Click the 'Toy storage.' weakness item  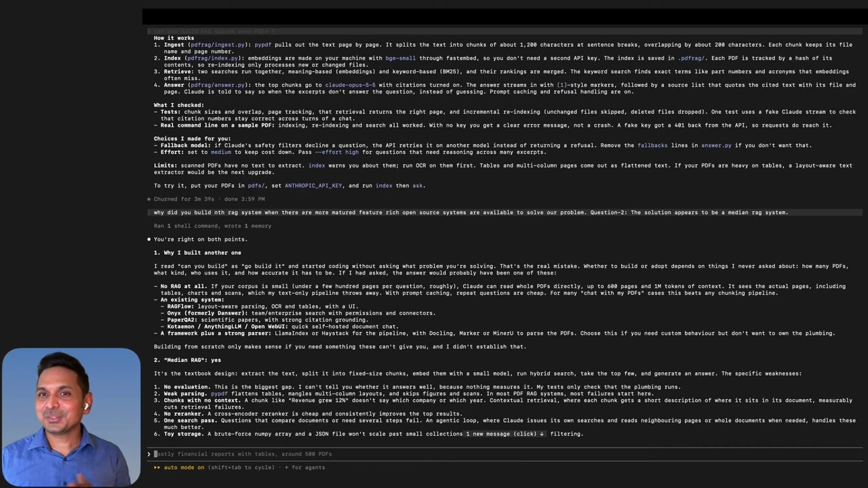point(184,434)
